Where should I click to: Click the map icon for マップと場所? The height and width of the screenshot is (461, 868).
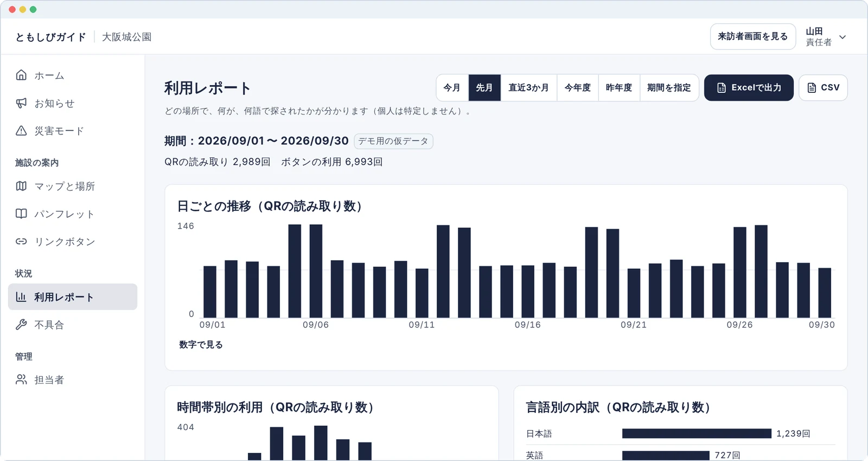click(x=21, y=186)
